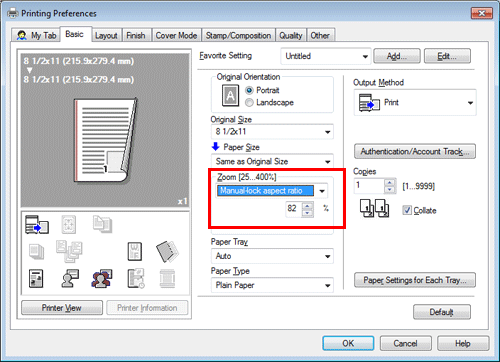This screenshot has height=362, width=500.
Task: Switch to the Layout tab
Action: point(106,35)
